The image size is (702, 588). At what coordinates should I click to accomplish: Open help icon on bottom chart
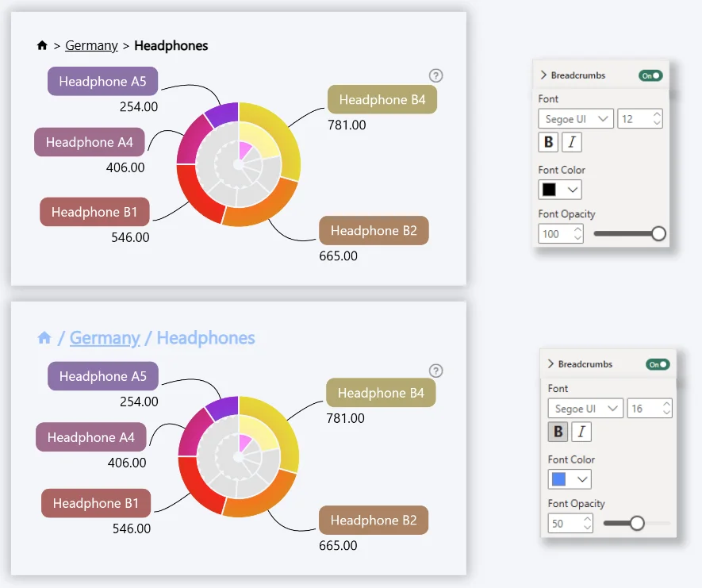[435, 371]
